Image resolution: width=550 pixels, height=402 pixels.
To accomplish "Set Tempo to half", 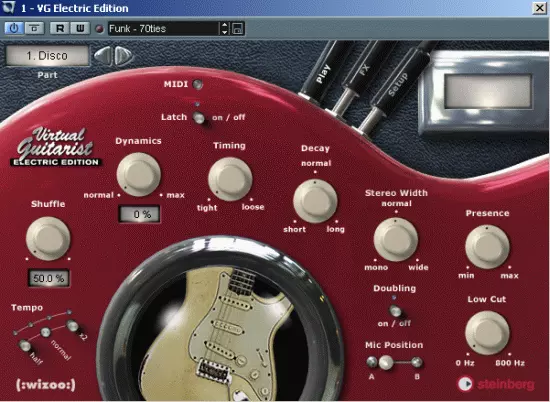I will (x=25, y=345).
